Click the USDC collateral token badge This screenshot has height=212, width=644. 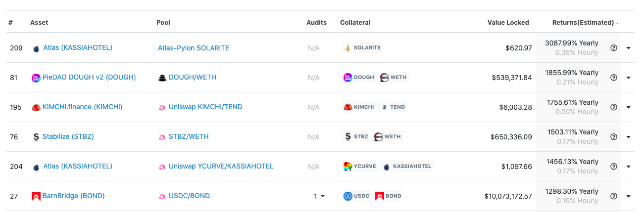pos(357,196)
